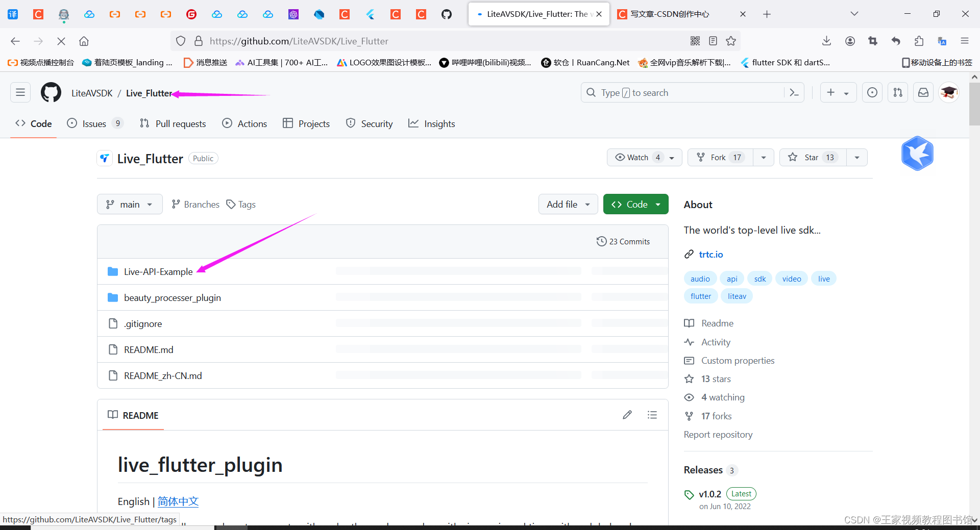Edit the README with the pencil icon
This screenshot has width=980, height=530.
[x=627, y=415]
